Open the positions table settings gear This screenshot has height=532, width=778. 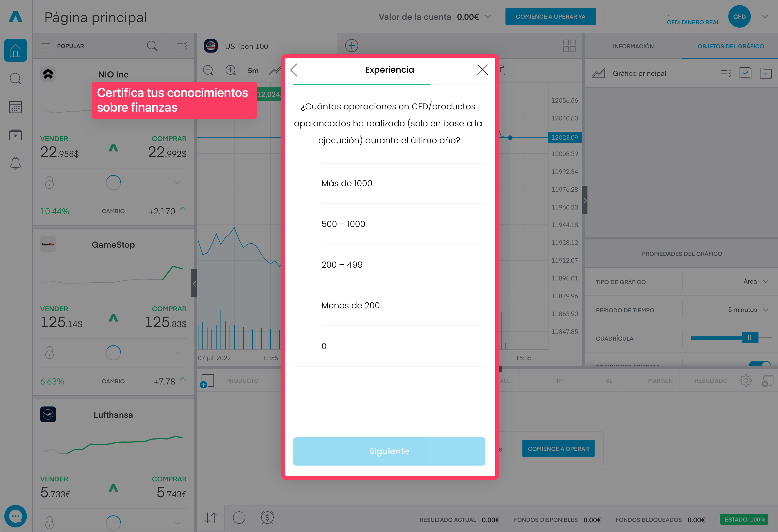point(745,381)
